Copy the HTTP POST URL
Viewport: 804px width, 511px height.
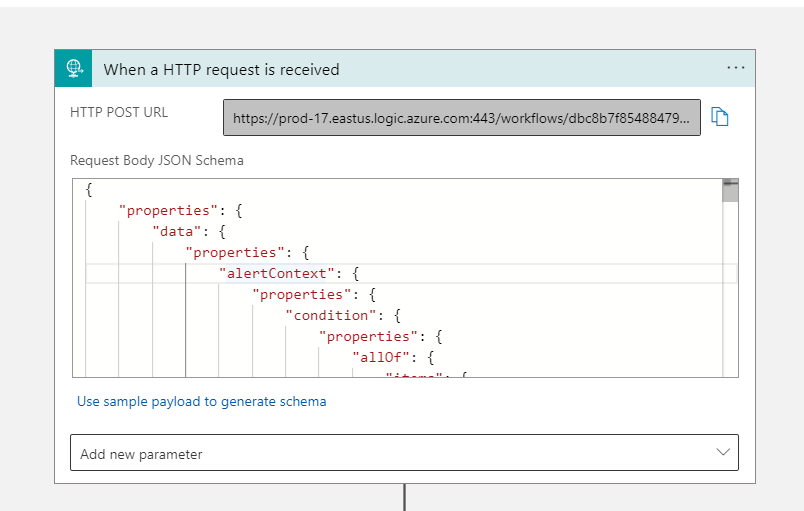click(x=720, y=117)
